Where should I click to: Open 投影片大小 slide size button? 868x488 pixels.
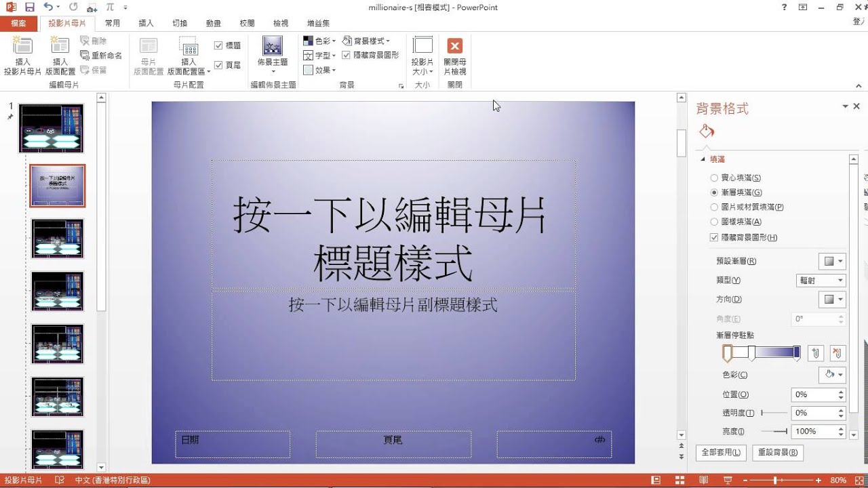[422, 57]
